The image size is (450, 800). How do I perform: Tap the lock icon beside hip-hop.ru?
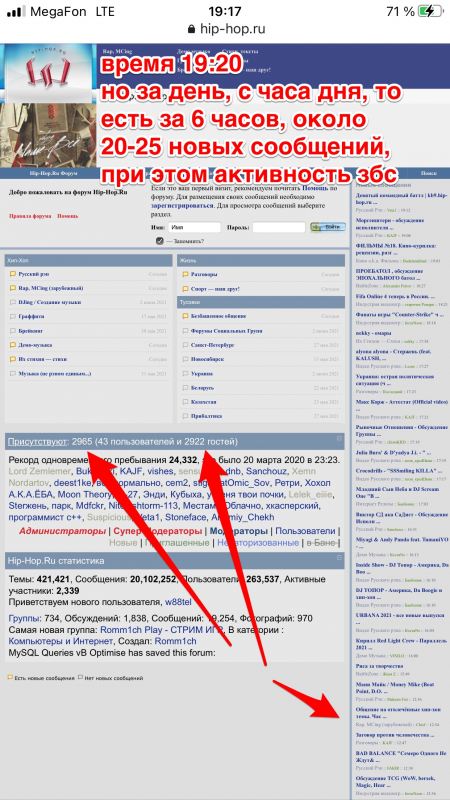pos(191,29)
